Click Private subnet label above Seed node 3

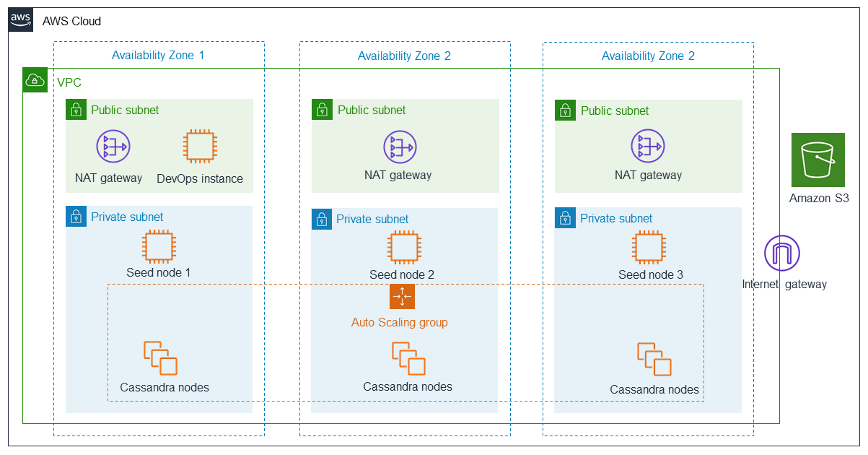point(616,218)
